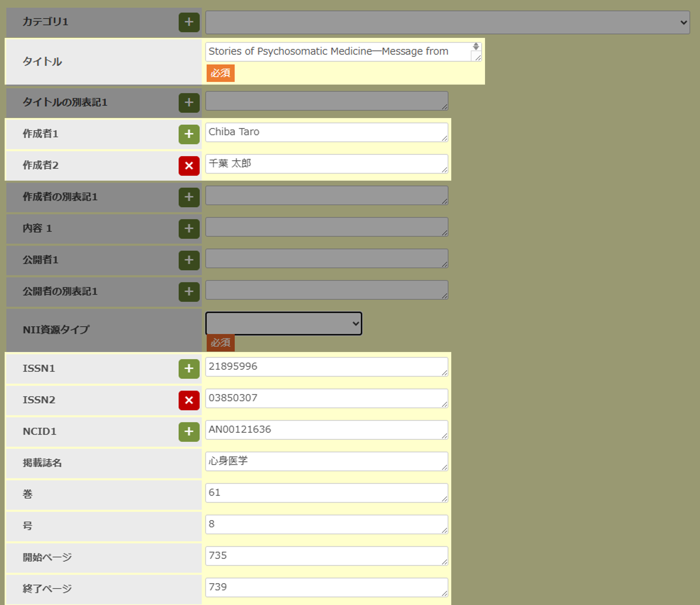Click plus icon beside 作成者の別表記1
700x605 pixels.
(x=189, y=197)
